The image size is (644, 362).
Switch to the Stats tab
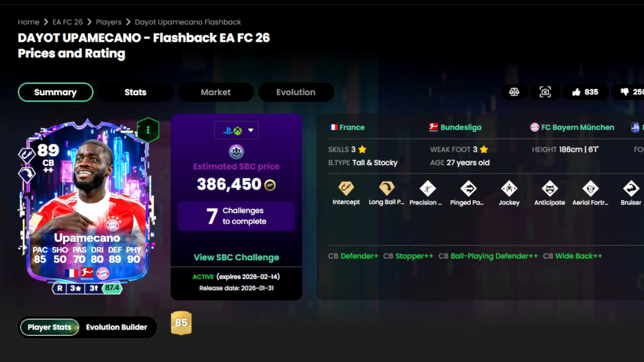(x=135, y=92)
